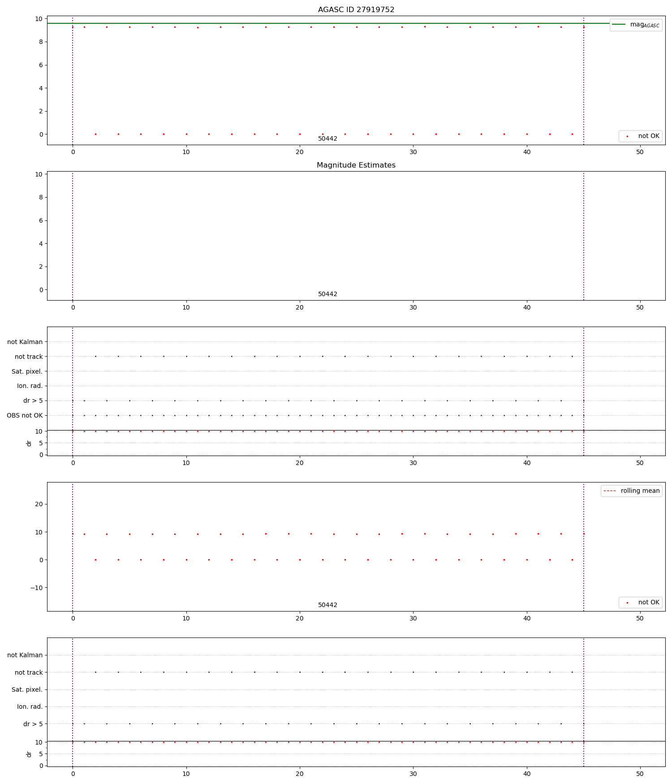Click 'not Kalman' label in the bottom flags plot
Screen dimensions: 672x784
point(25,655)
